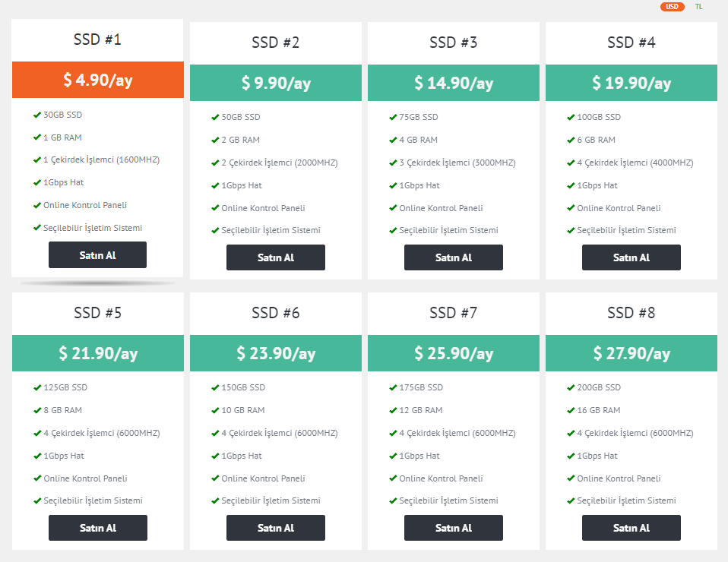
Task: Switch currency to TL
Action: [x=699, y=7]
